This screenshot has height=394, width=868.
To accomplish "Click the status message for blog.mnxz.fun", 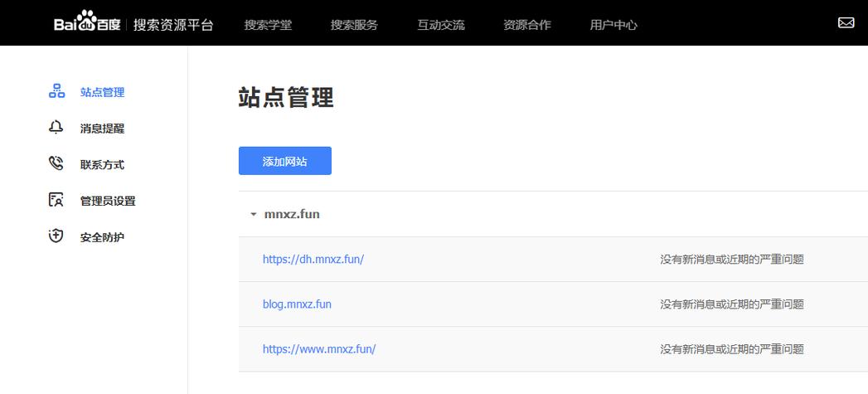I will 732,304.
